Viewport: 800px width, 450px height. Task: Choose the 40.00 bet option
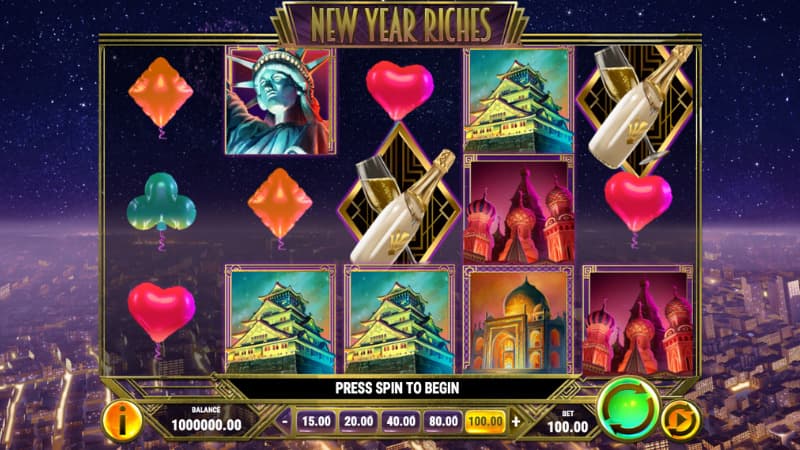click(x=401, y=421)
